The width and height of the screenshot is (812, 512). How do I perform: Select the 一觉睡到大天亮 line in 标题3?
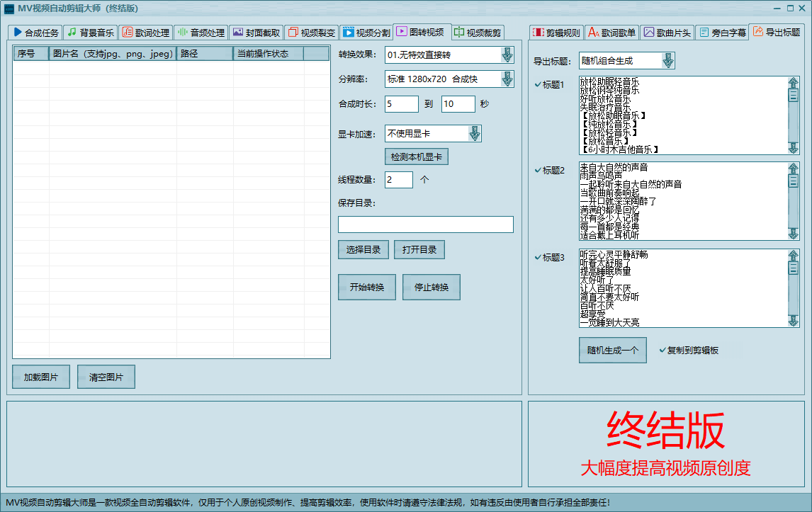tap(609, 322)
